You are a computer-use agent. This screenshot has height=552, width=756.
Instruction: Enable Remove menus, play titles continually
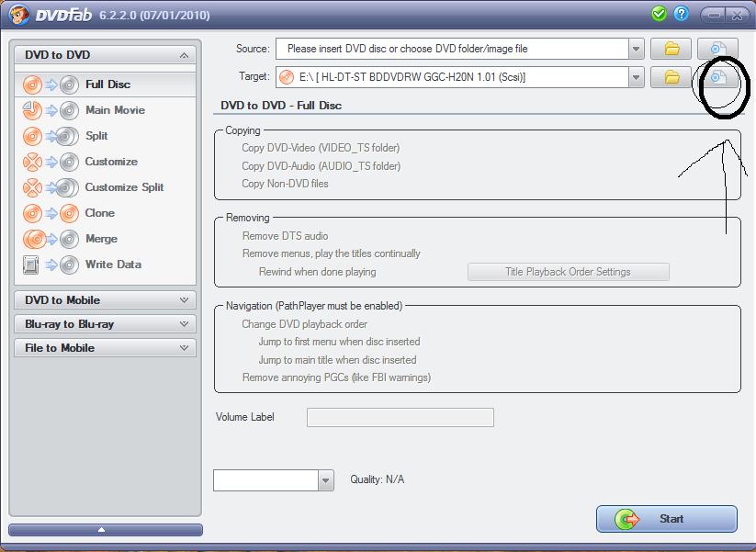pos(332,253)
